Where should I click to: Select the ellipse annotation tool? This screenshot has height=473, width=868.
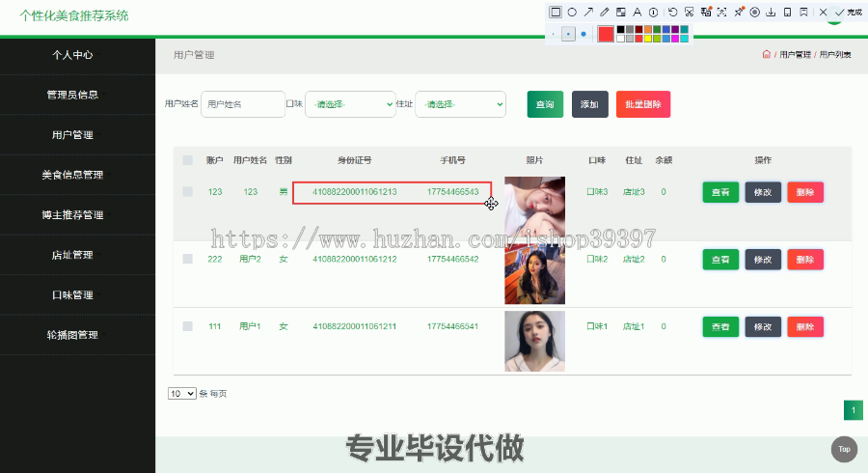572,13
